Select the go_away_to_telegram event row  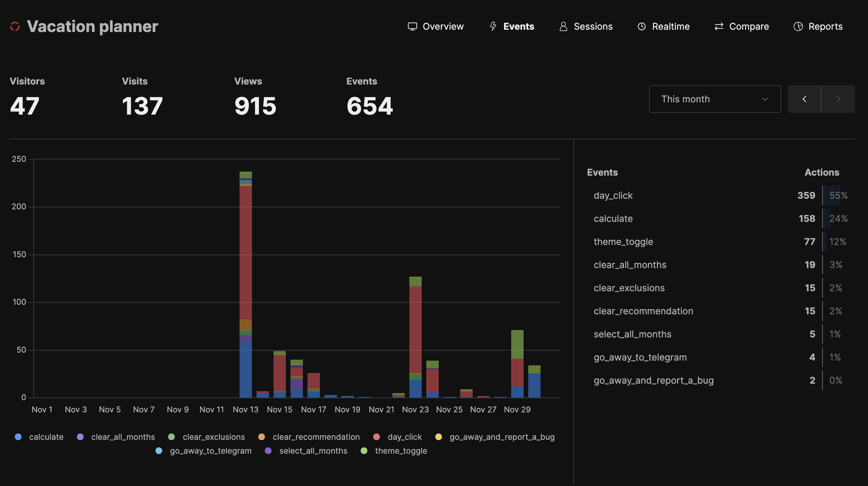640,357
